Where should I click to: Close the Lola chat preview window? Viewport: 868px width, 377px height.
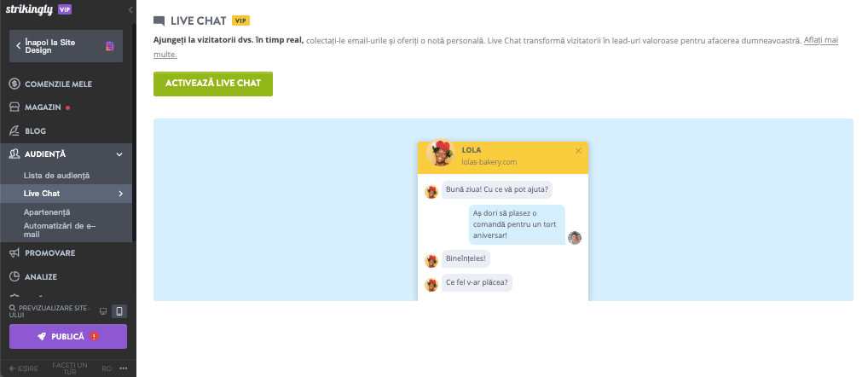(x=578, y=151)
